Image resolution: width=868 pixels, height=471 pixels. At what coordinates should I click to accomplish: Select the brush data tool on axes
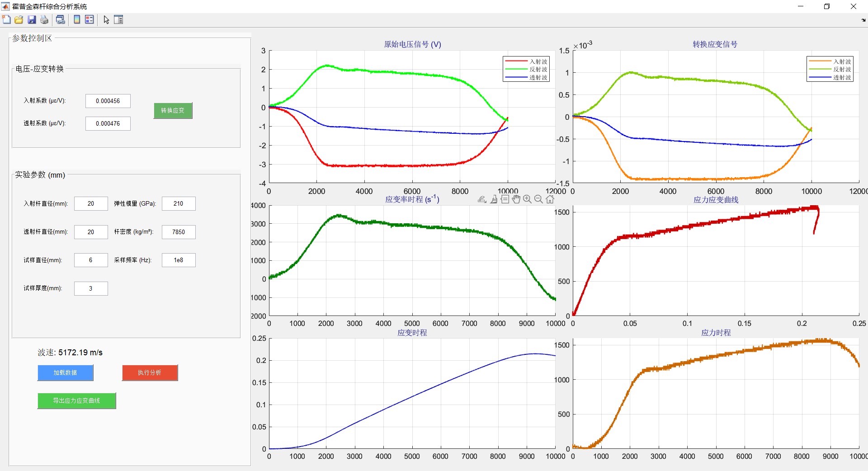[494, 199]
